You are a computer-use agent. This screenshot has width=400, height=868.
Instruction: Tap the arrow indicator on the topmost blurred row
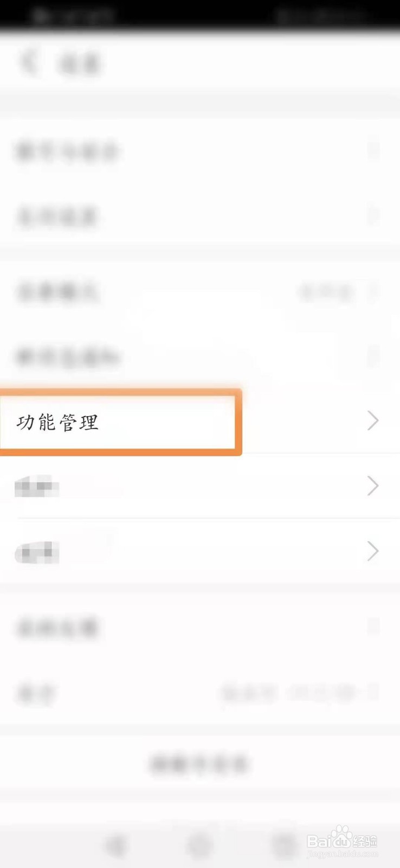373,151
